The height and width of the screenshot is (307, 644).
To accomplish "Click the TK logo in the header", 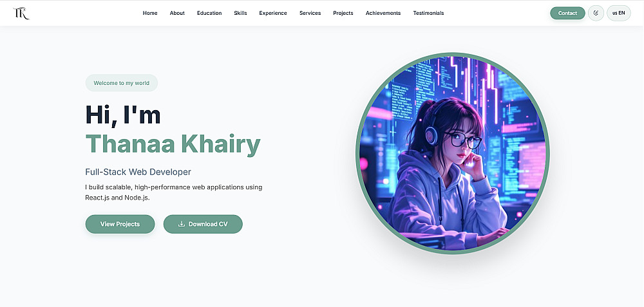I will (x=21, y=13).
